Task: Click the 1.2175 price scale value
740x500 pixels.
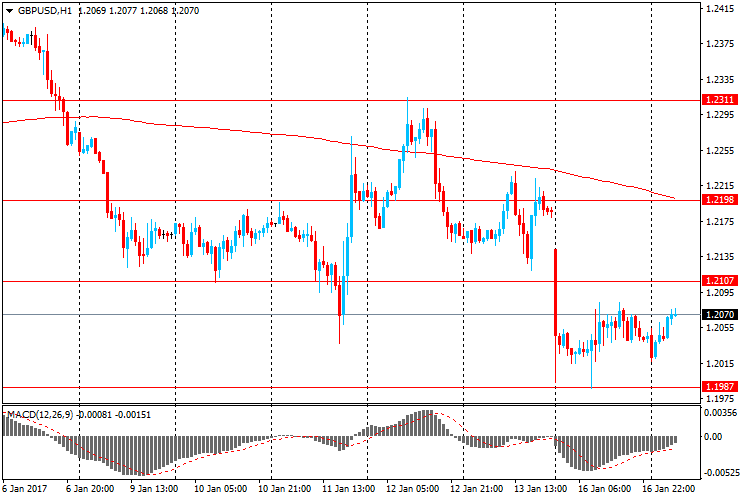Action: 720,221
